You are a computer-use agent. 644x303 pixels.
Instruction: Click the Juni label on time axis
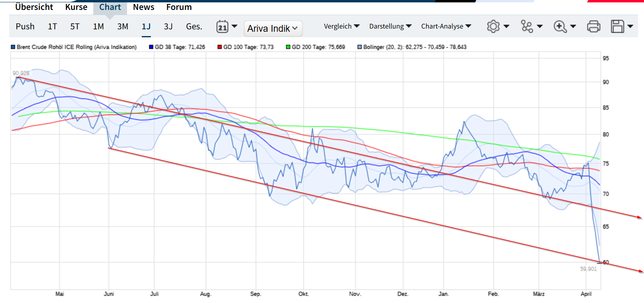click(x=109, y=294)
